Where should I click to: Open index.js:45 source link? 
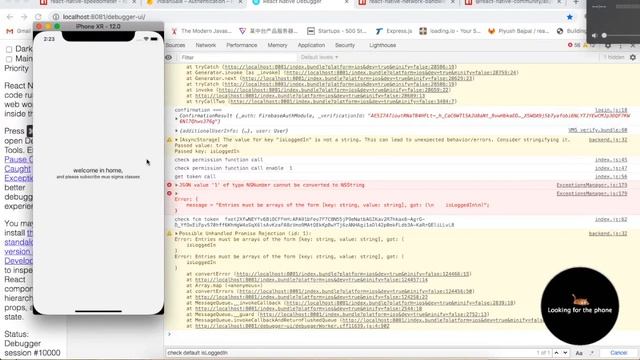[x=611, y=160]
